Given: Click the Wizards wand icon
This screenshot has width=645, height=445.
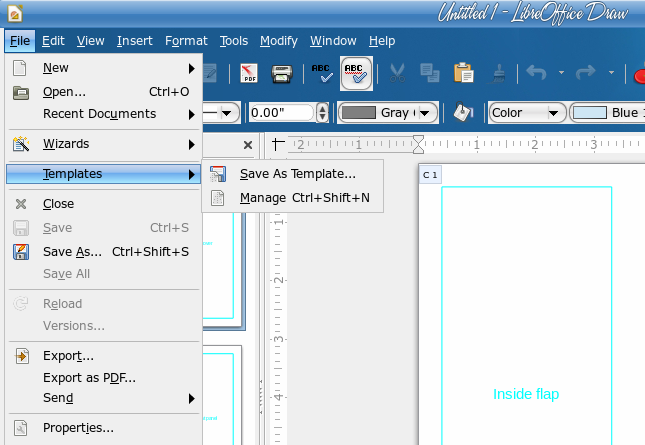Looking at the screenshot, I should 21,144.
